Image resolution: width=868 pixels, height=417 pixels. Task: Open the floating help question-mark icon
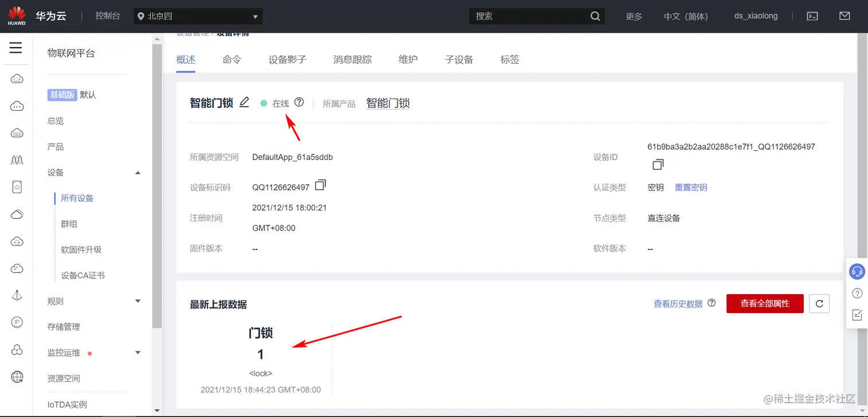coord(857,293)
